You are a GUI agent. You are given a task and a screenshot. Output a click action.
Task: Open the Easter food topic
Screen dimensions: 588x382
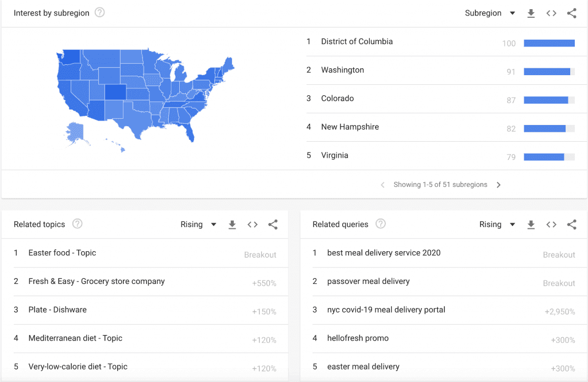click(x=63, y=253)
